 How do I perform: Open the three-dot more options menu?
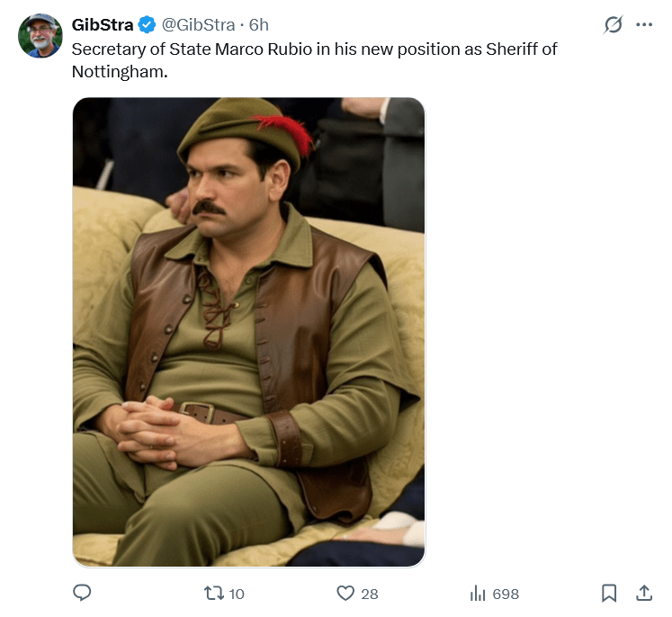644,25
